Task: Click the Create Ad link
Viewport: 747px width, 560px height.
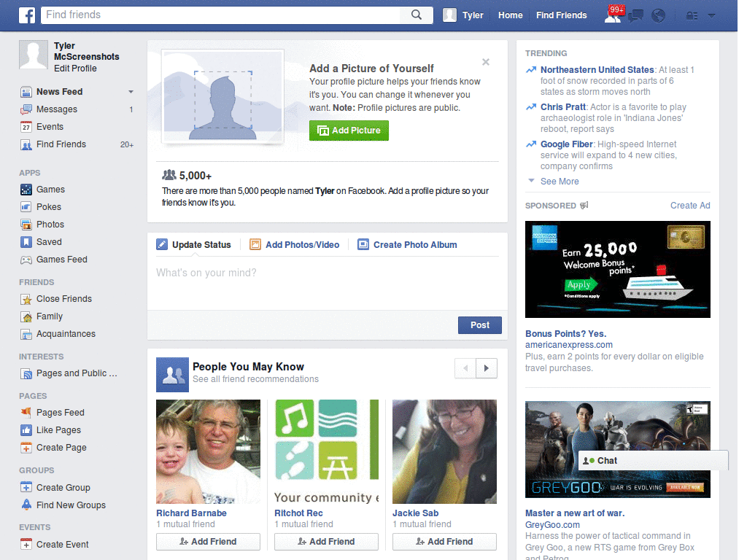Action: (x=690, y=206)
